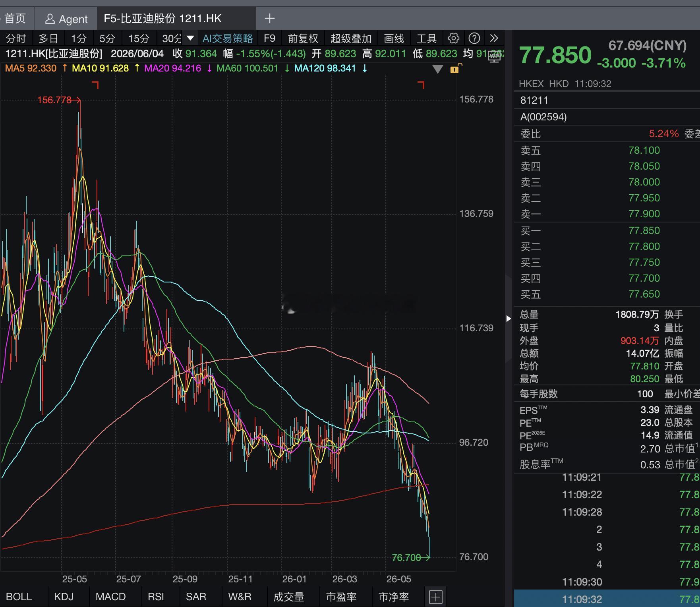This screenshot has width=700, height=607.
Task: Select the KDJ indicator tab
Action: tap(64, 597)
